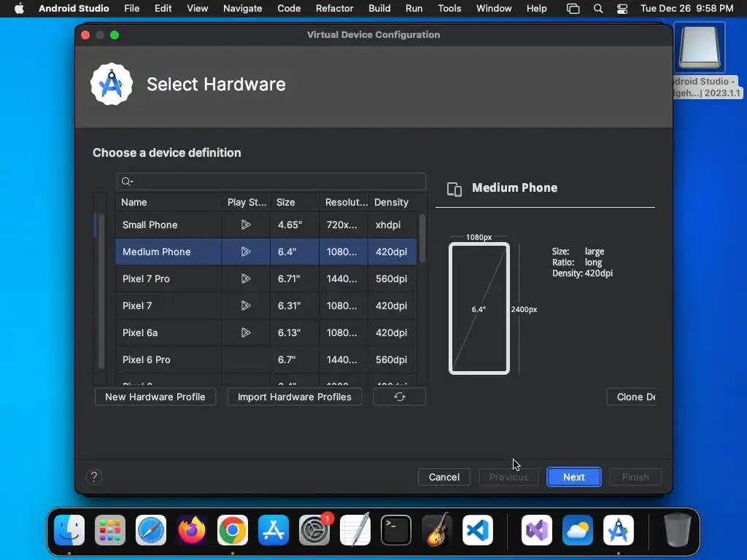Launch Google Chrome from the Dock
The width and height of the screenshot is (747, 560).
233,530
